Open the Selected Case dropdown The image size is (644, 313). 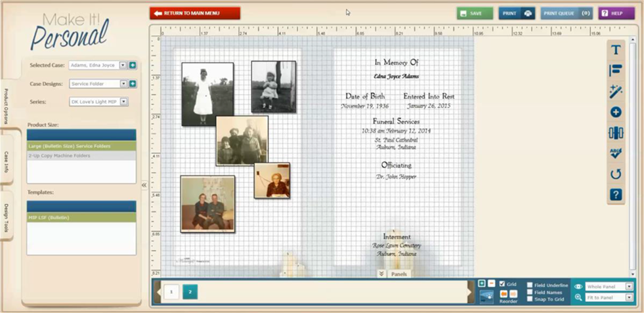123,66
